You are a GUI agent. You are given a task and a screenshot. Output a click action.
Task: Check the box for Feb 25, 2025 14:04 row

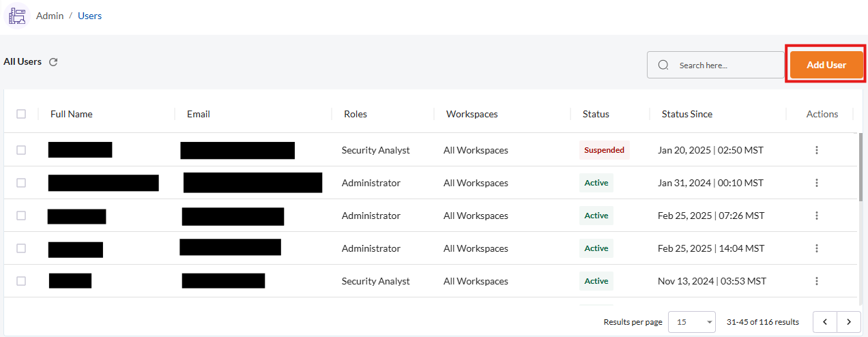21,248
